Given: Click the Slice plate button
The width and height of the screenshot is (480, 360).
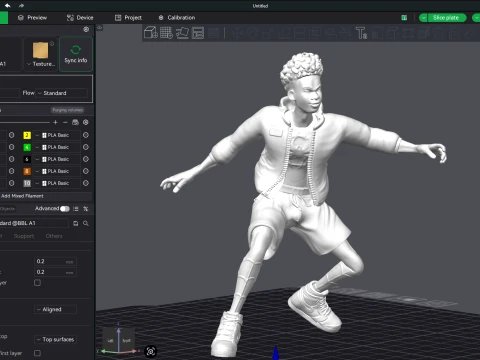Looking at the screenshot, I should pyautogui.click(x=446, y=18).
